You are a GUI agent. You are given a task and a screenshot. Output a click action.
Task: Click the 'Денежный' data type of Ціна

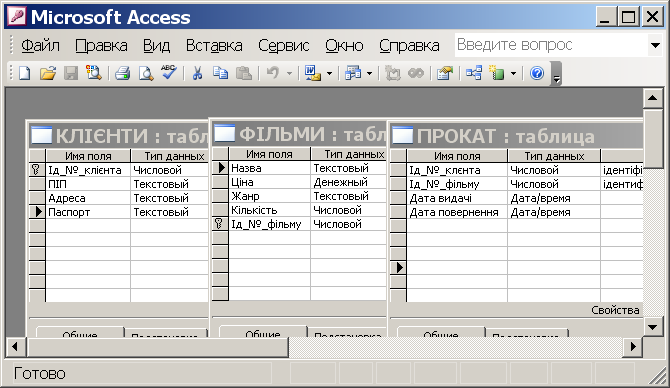349,182
